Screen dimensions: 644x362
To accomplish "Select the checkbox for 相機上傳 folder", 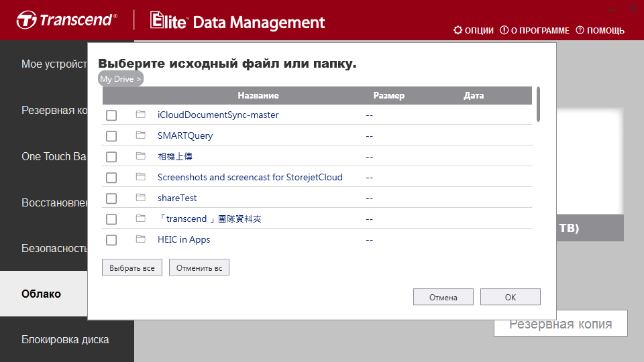I will click(111, 157).
